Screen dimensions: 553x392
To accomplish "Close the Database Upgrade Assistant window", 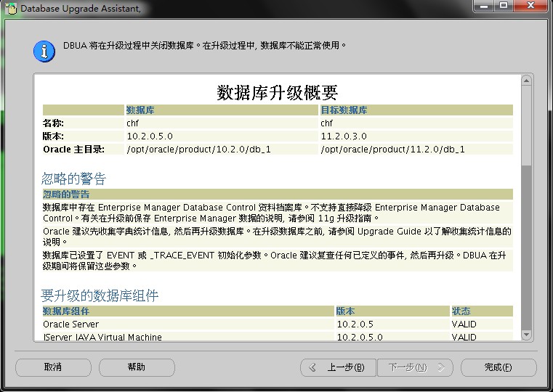I will coord(531,6).
